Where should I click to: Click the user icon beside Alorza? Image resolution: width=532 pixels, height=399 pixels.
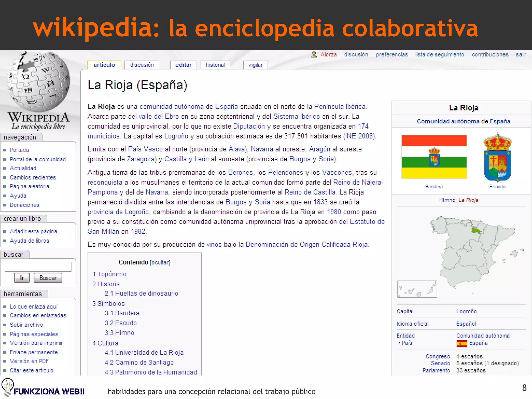coord(314,55)
